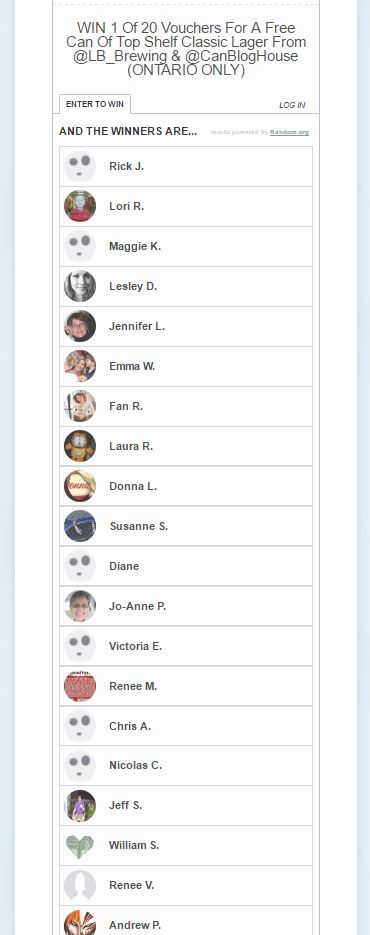Click the LOG IN link

coord(292,105)
